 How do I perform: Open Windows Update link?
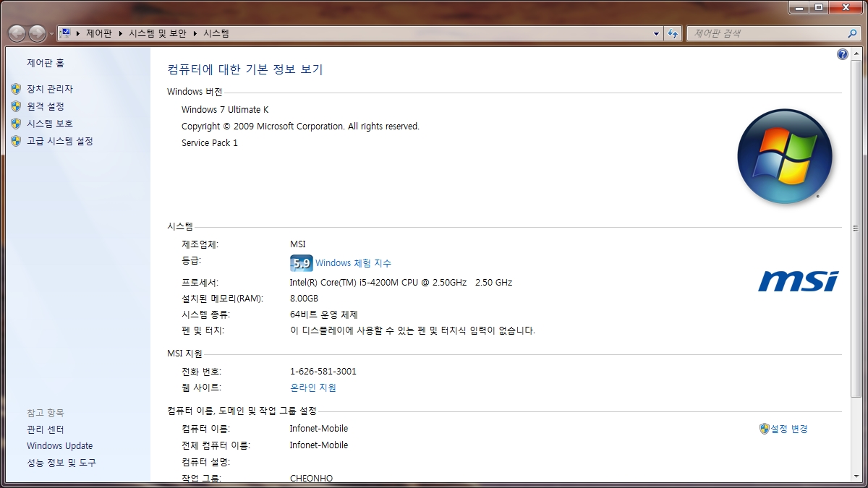pos(60,446)
